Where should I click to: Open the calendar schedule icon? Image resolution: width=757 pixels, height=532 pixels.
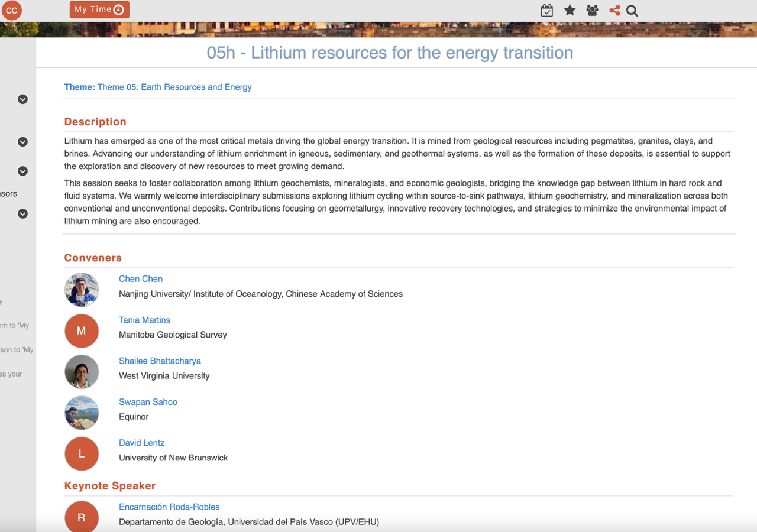coord(547,11)
